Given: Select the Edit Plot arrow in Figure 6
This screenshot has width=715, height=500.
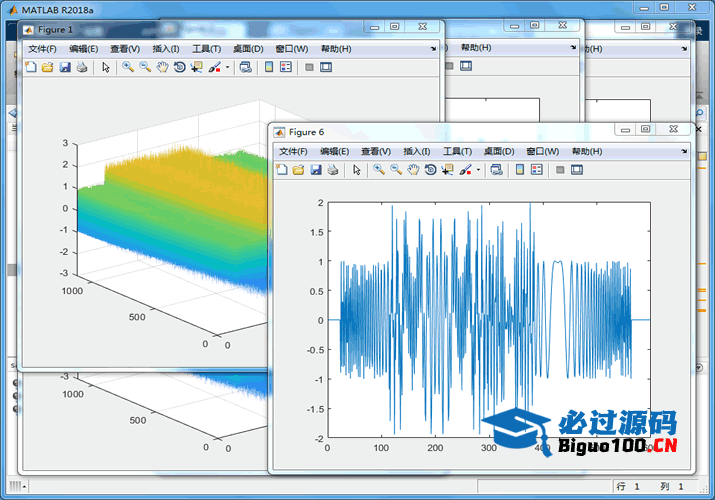Looking at the screenshot, I should [357, 170].
